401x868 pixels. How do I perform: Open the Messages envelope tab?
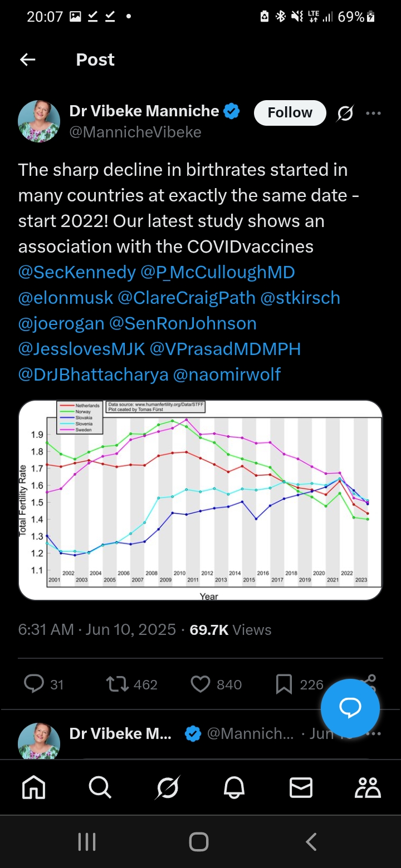pos(301,787)
